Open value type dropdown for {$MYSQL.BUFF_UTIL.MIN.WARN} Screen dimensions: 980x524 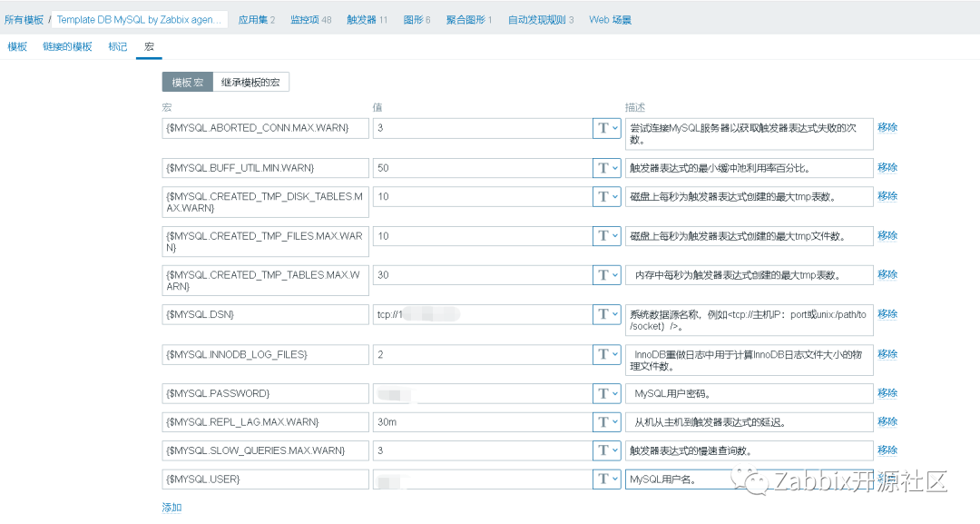(606, 168)
